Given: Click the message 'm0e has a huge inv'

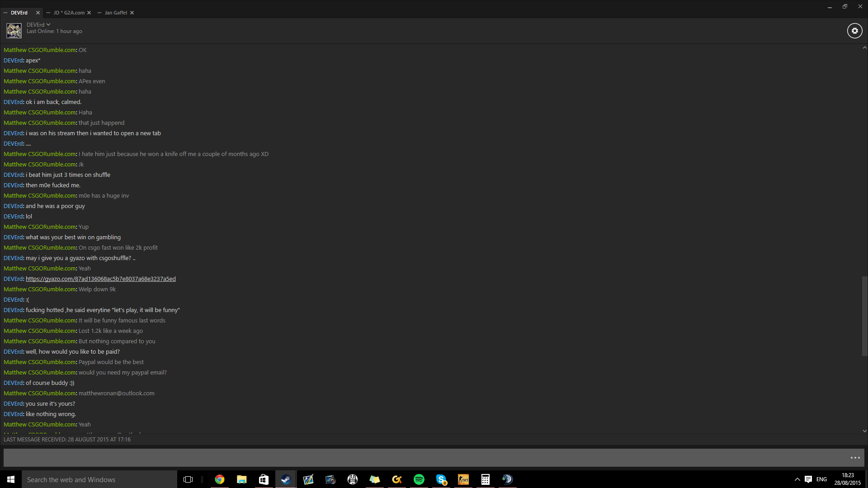Looking at the screenshot, I should point(104,196).
